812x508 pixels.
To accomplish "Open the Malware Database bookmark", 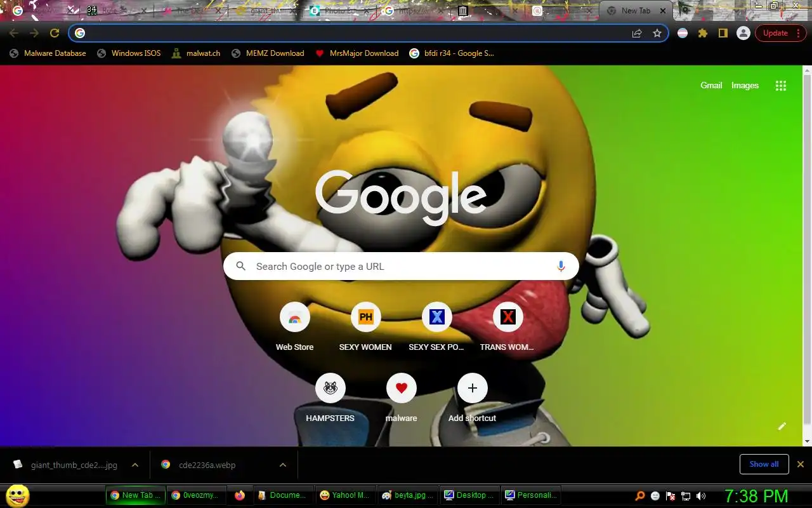I will 48,53.
